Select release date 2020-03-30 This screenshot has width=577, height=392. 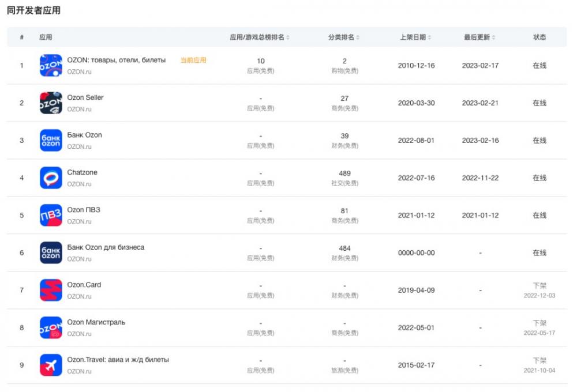point(416,103)
